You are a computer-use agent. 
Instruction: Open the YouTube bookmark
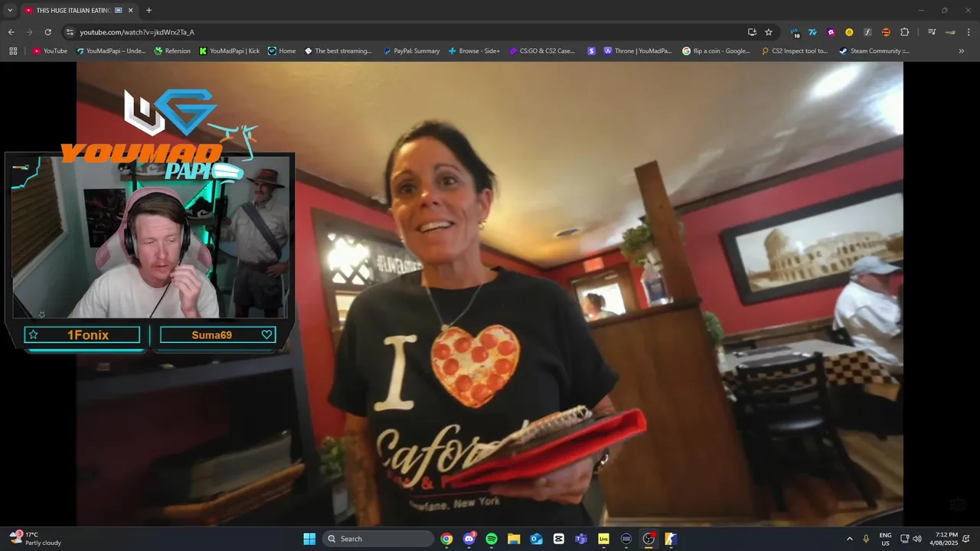[x=50, y=51]
